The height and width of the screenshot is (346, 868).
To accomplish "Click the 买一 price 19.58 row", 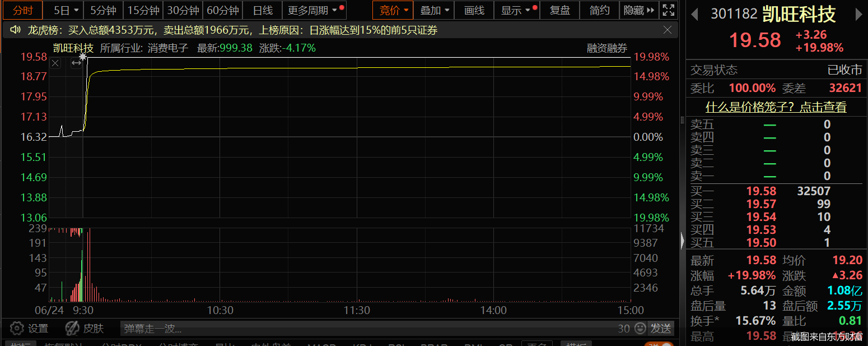I will [x=776, y=191].
